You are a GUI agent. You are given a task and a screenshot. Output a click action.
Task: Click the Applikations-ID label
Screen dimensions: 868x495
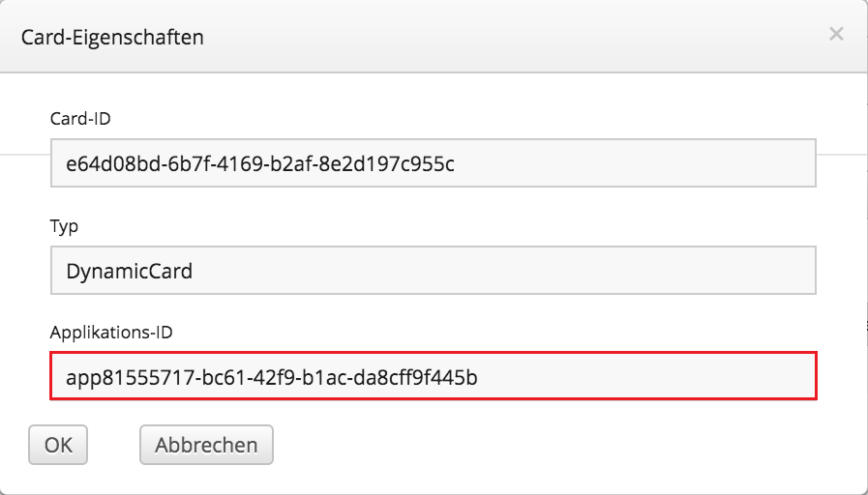(x=111, y=333)
